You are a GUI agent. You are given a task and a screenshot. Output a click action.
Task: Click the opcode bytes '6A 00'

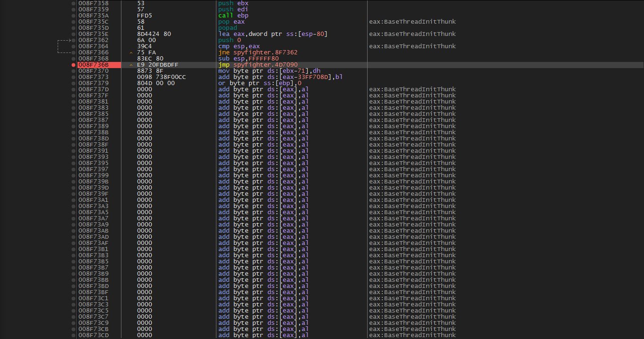pyautogui.click(x=146, y=40)
